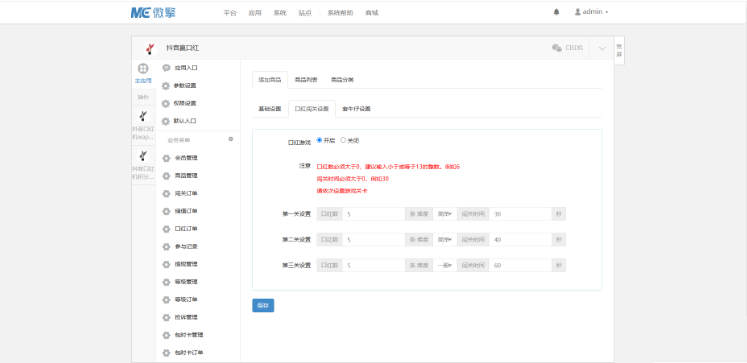The width and height of the screenshot is (747, 363).
Task: Open the admin user dropdown menu
Action: [x=592, y=12]
